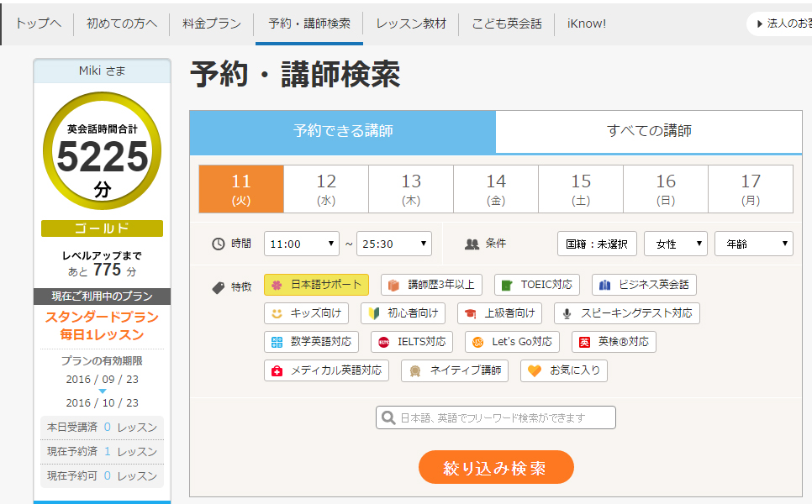Image resolution: width=812 pixels, height=504 pixels.
Task: Open レッスン教材 navigation item
Action: pyautogui.click(x=411, y=24)
